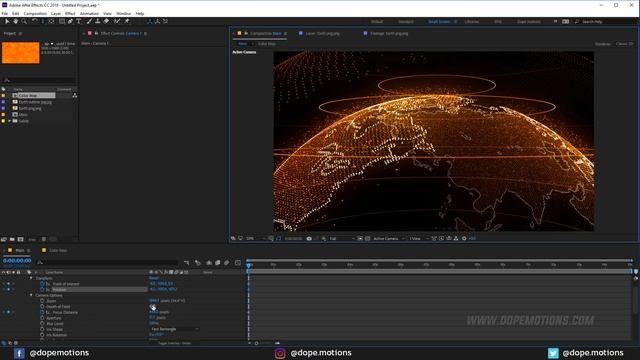Click the new folder icon in Project panel
This screenshot has height=360, width=640.
(12, 240)
